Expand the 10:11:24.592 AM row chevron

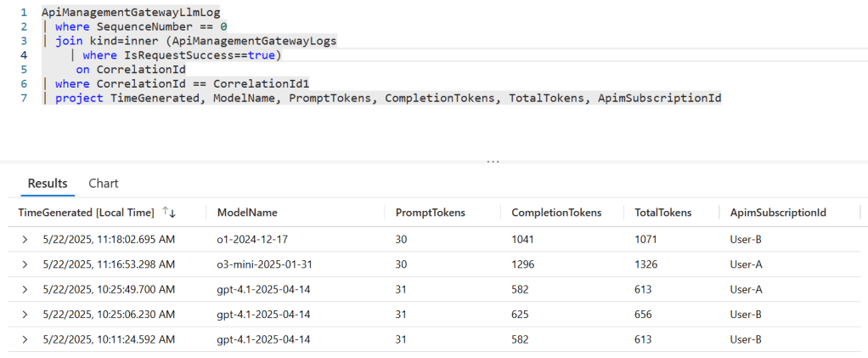(25, 339)
